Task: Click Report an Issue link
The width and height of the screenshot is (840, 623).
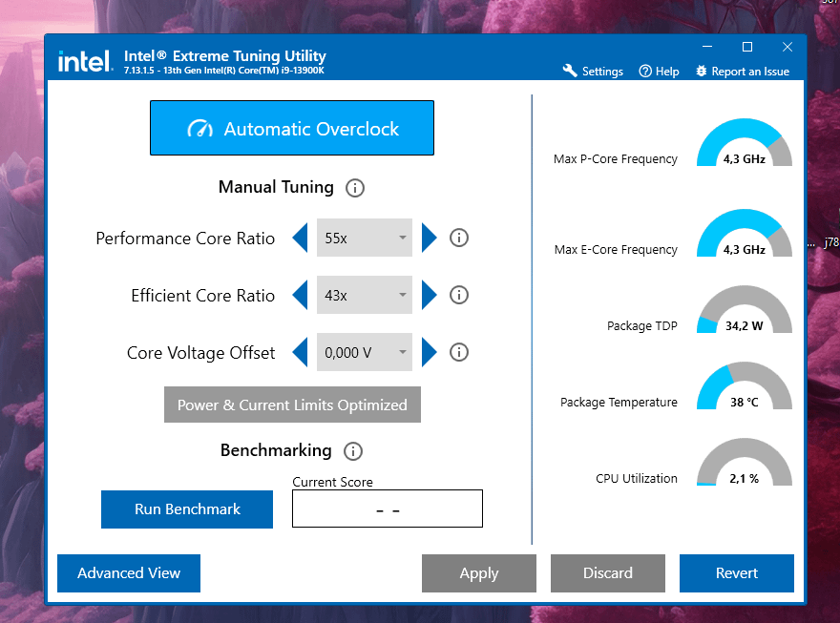Action: tap(743, 72)
